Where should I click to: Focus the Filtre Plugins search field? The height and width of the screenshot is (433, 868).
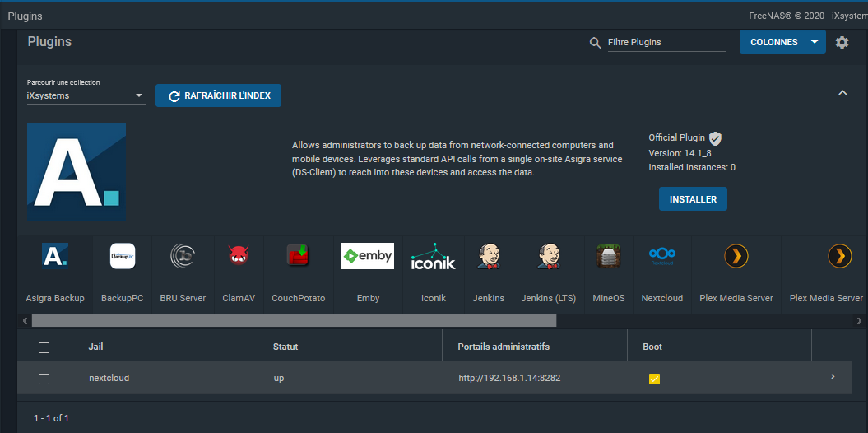(666, 42)
